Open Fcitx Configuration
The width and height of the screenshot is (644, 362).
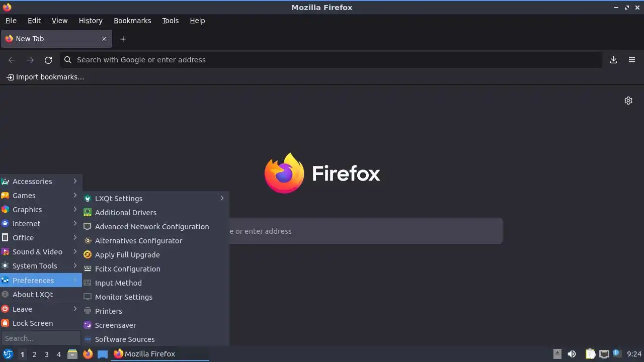click(x=155, y=269)
